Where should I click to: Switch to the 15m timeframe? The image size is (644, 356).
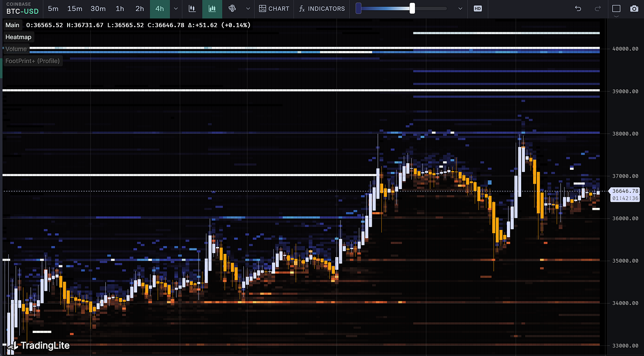[x=75, y=9]
